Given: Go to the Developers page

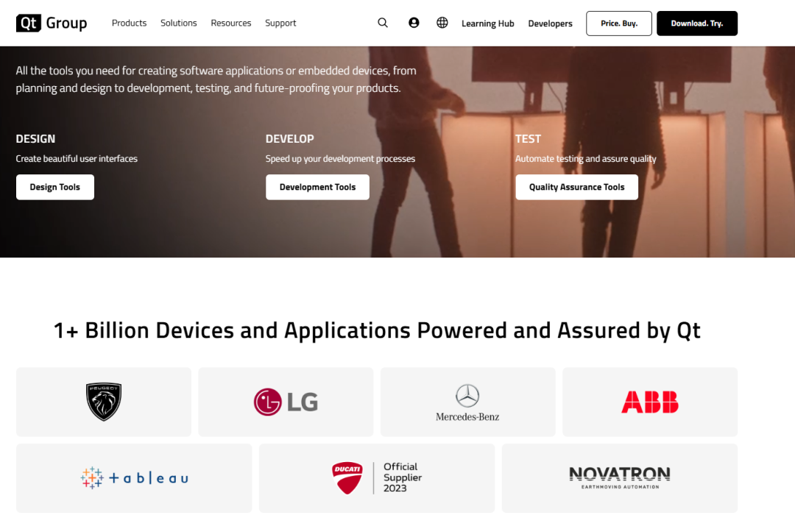Looking at the screenshot, I should point(550,24).
